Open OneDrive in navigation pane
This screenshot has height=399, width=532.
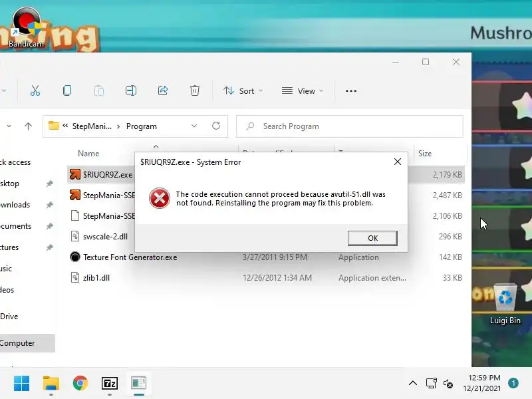click(x=9, y=317)
